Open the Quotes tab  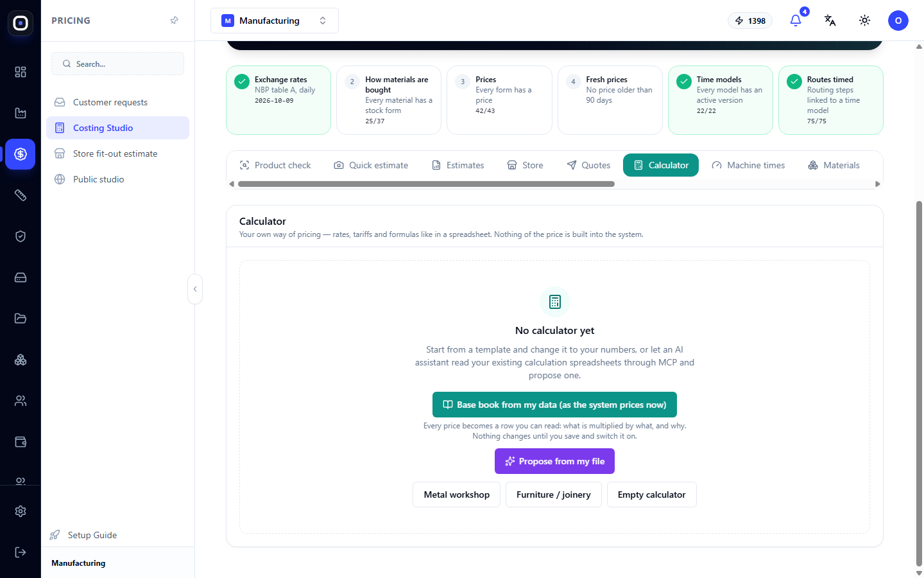pyautogui.click(x=589, y=165)
